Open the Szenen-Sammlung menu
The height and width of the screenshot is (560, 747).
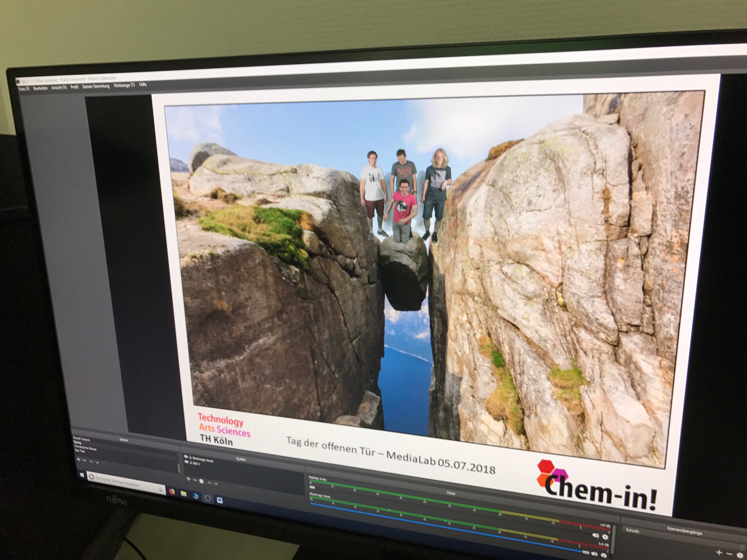click(96, 86)
